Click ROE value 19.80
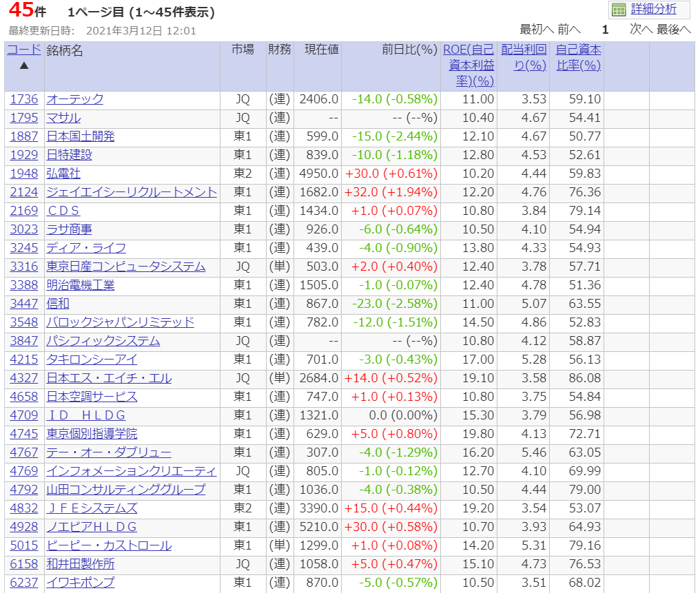 coord(478,434)
